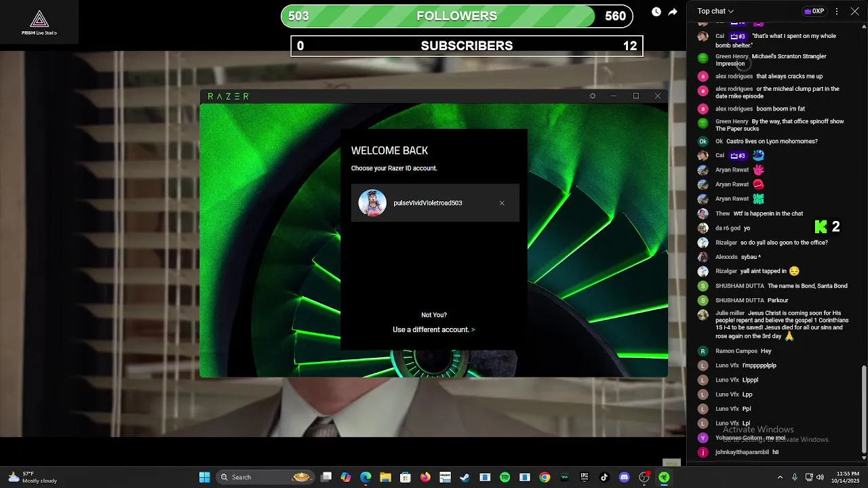
Task: Open Windows Start menu
Action: click(x=205, y=477)
